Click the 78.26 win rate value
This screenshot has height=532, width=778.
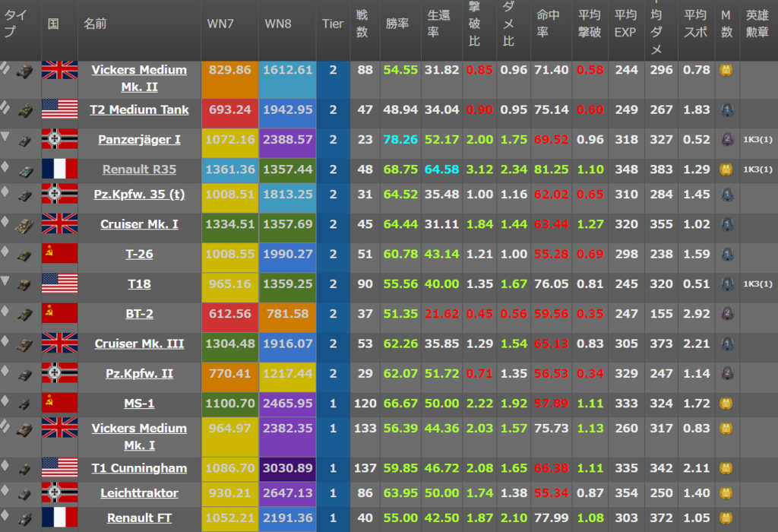click(400, 139)
